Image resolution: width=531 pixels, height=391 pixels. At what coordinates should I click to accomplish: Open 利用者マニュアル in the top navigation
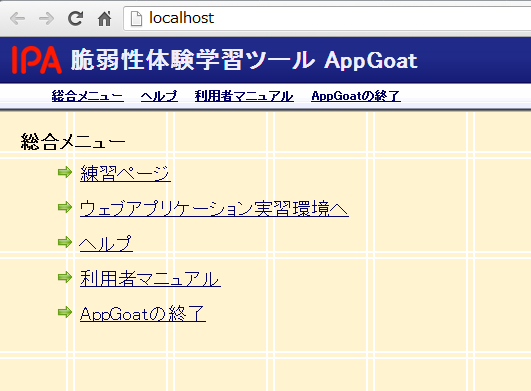244,96
